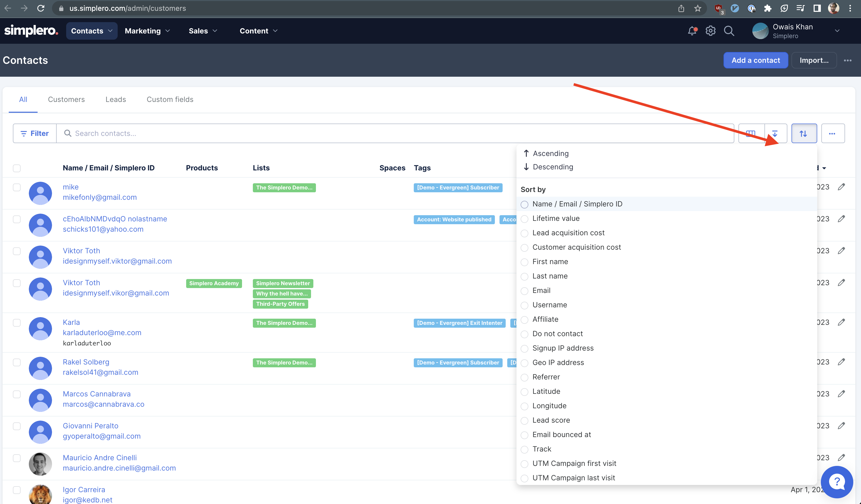Click avatar of Mauricio Andre Cinelli

click(x=40, y=464)
